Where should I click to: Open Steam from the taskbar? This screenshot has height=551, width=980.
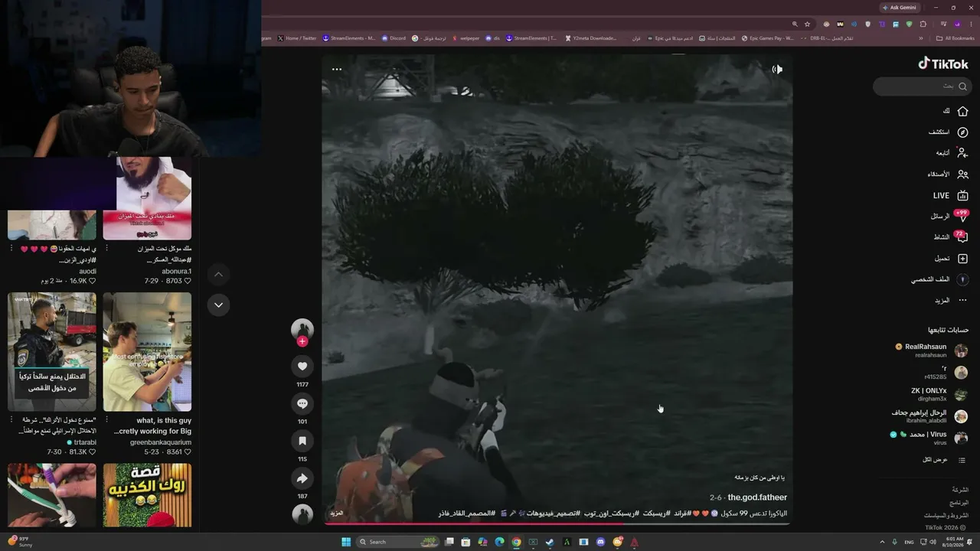[x=550, y=542]
